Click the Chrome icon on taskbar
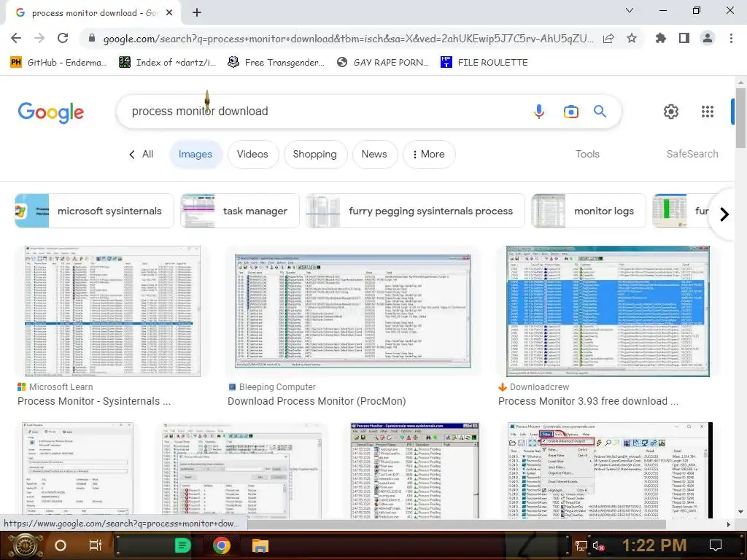This screenshot has height=560, width=747. [x=222, y=545]
